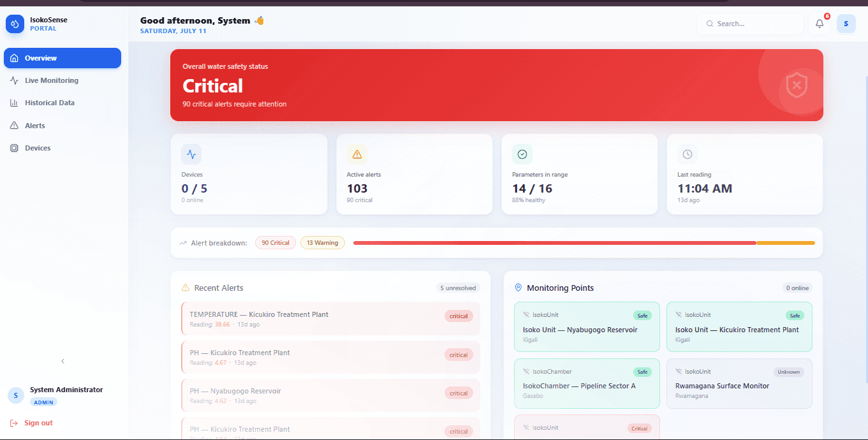Screen dimensions: 868x440
Task: Click the 0 online badge
Action: 797,288
